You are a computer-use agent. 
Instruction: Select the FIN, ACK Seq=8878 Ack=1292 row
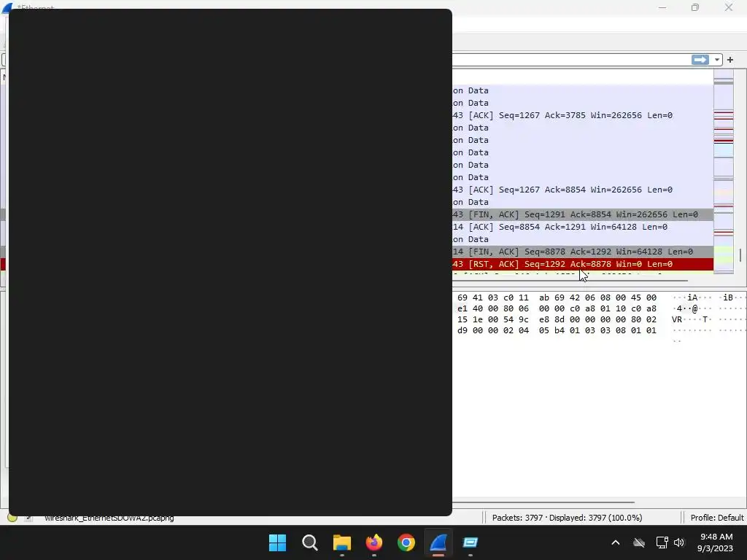582,252
